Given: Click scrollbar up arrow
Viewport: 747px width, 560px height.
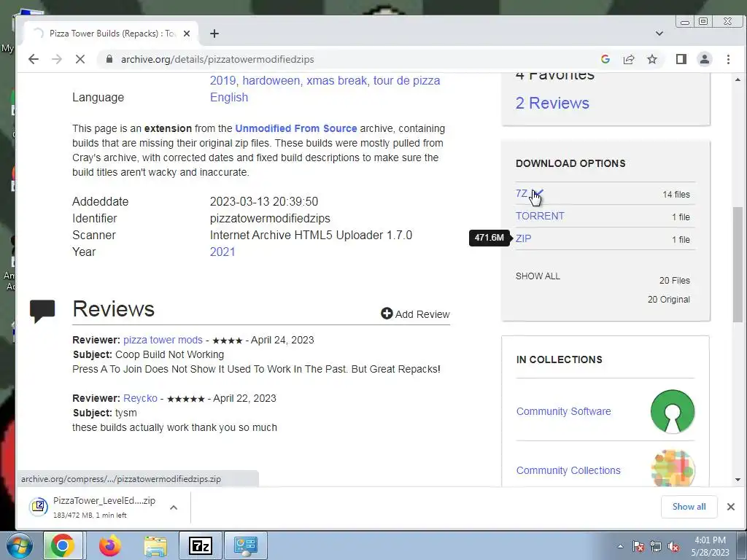Looking at the screenshot, I should coord(738,79).
